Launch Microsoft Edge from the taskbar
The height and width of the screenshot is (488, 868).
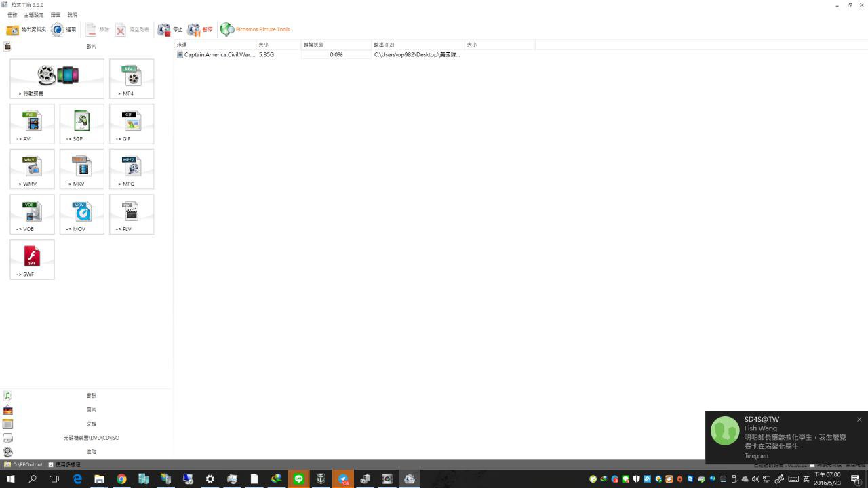pyautogui.click(x=77, y=479)
